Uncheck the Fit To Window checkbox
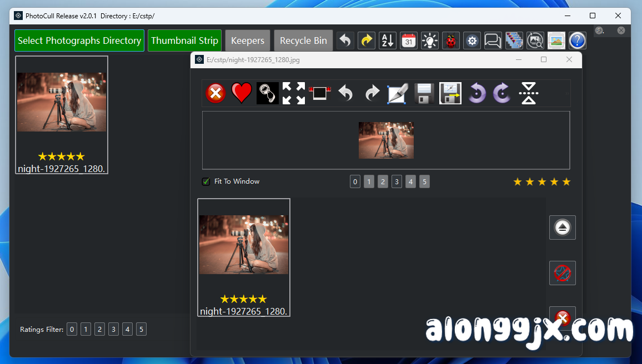Image resolution: width=642 pixels, height=364 pixels. pos(206,181)
